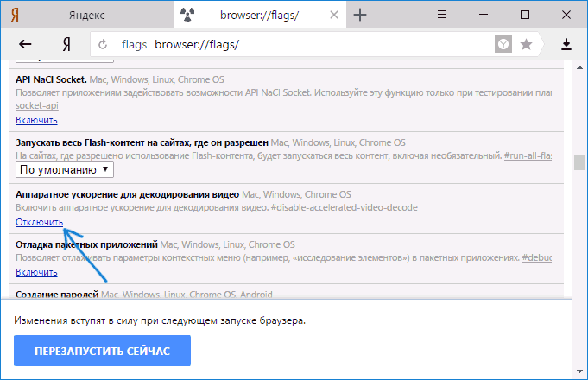Select the browser://flags/ tab
The height and width of the screenshot is (380, 588).
click(x=259, y=16)
